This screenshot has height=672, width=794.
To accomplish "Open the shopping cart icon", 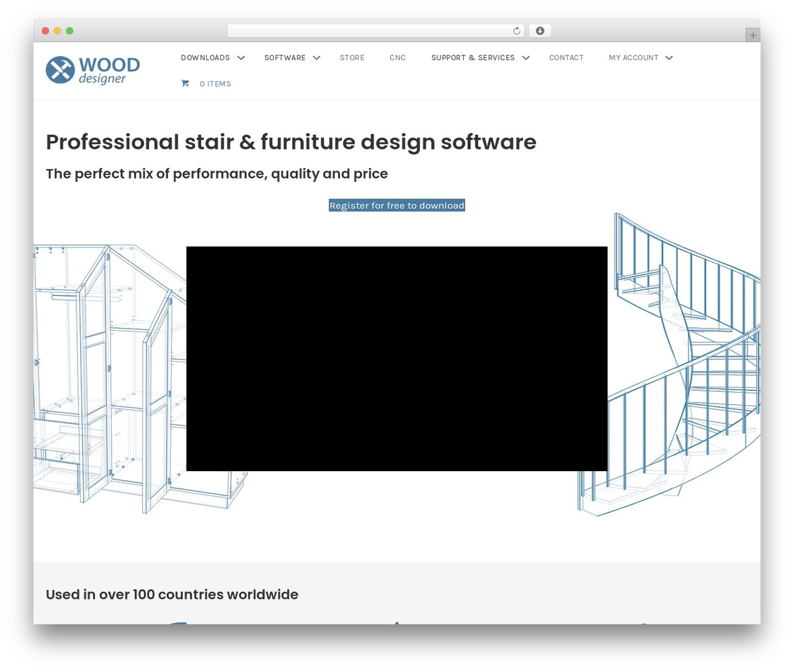I will tap(185, 83).
